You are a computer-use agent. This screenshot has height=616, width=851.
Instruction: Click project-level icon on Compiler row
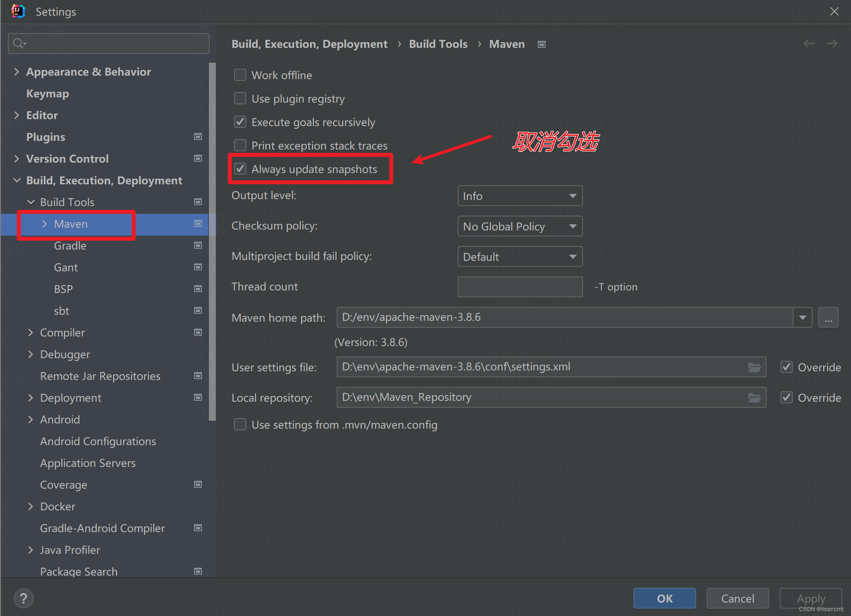(x=198, y=332)
